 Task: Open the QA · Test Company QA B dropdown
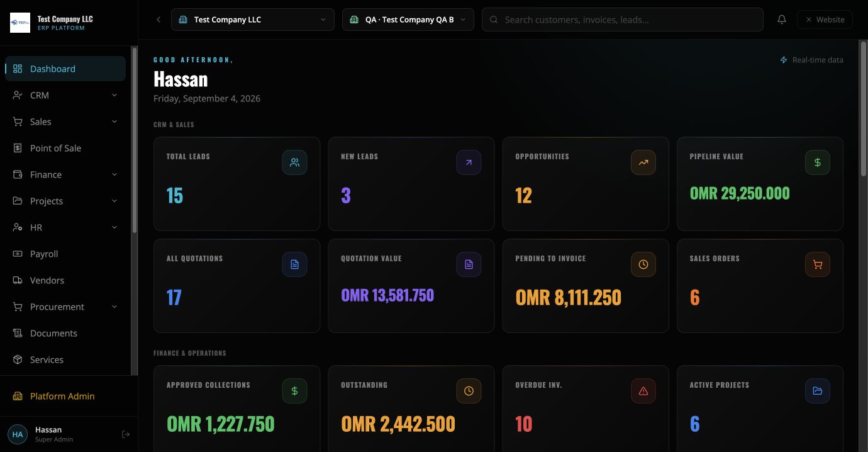click(408, 20)
